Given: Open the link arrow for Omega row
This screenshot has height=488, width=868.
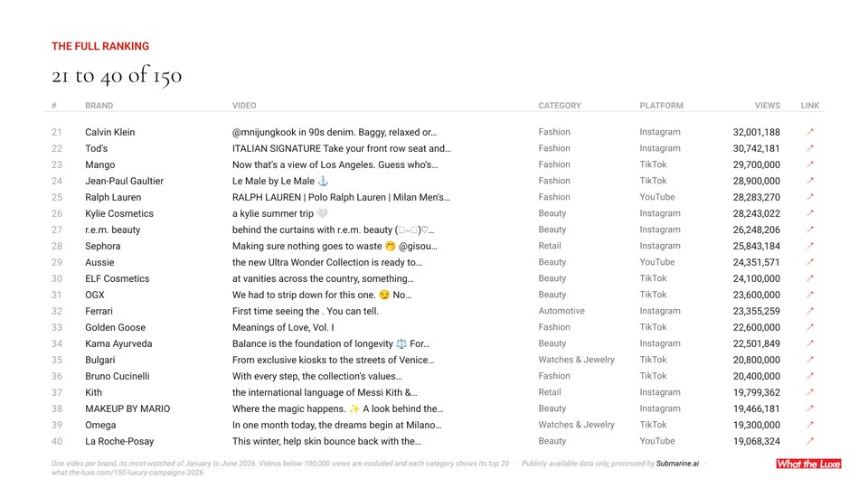Looking at the screenshot, I should [x=810, y=425].
